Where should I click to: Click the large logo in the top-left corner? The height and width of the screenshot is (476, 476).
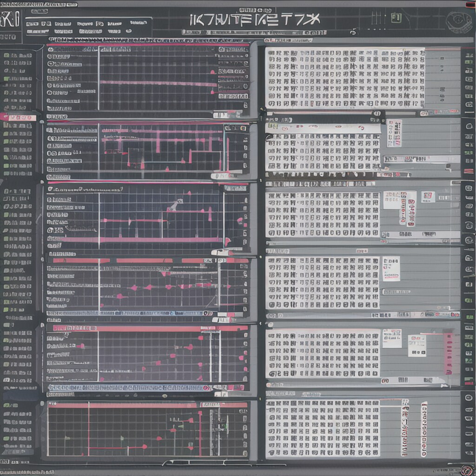pyautogui.click(x=10, y=19)
